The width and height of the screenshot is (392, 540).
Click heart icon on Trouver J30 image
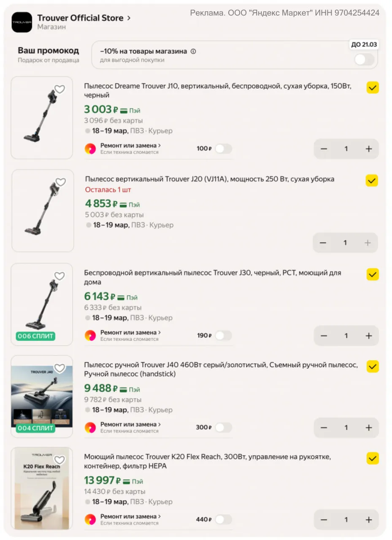[59, 276]
